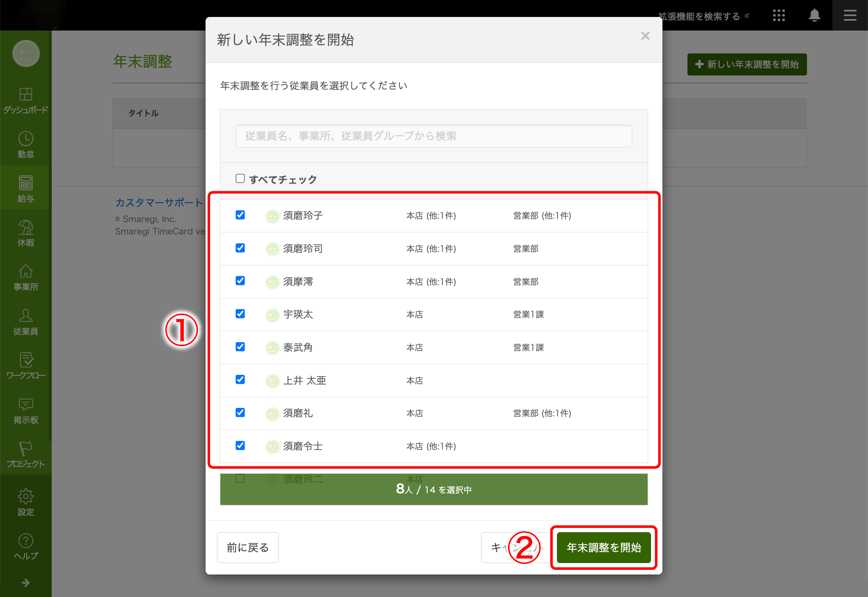Click avatar icon beside 宇瑛太
Screen dimensions: 868x597
click(272, 315)
